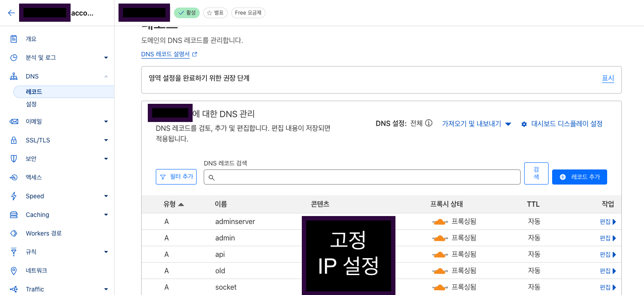Click the SSL/TLS padlock icon
The width and height of the screenshot is (644, 295).
(x=13, y=140)
